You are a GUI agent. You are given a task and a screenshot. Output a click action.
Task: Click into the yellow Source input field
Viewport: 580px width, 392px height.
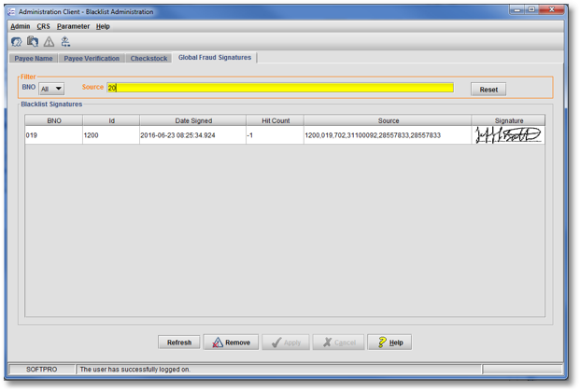(280, 88)
